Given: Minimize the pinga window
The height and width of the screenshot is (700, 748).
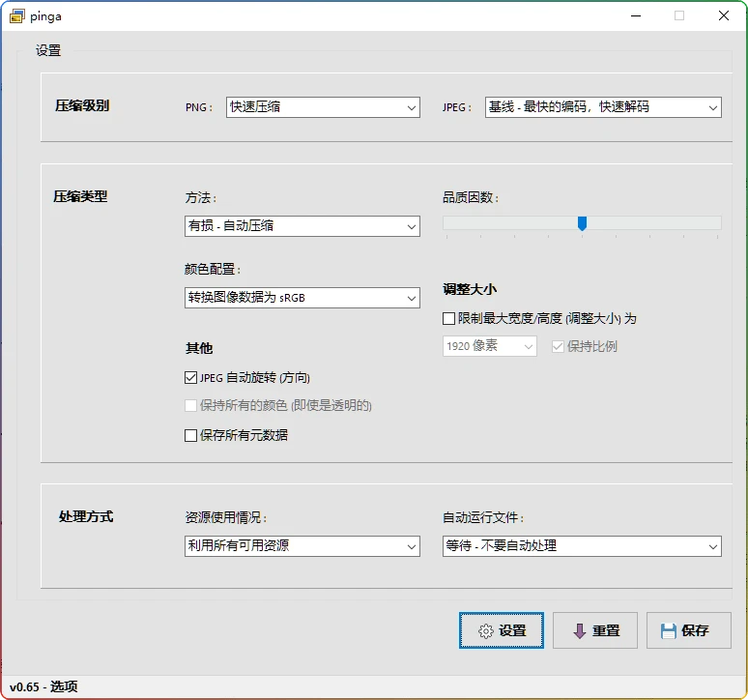Looking at the screenshot, I should click(x=636, y=15).
